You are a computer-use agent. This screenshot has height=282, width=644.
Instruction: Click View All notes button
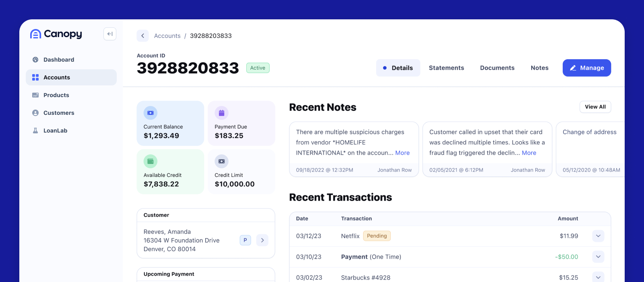point(595,107)
